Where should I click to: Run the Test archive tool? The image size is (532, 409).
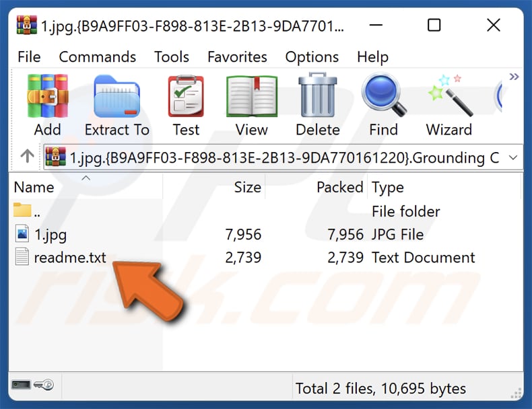click(x=186, y=96)
